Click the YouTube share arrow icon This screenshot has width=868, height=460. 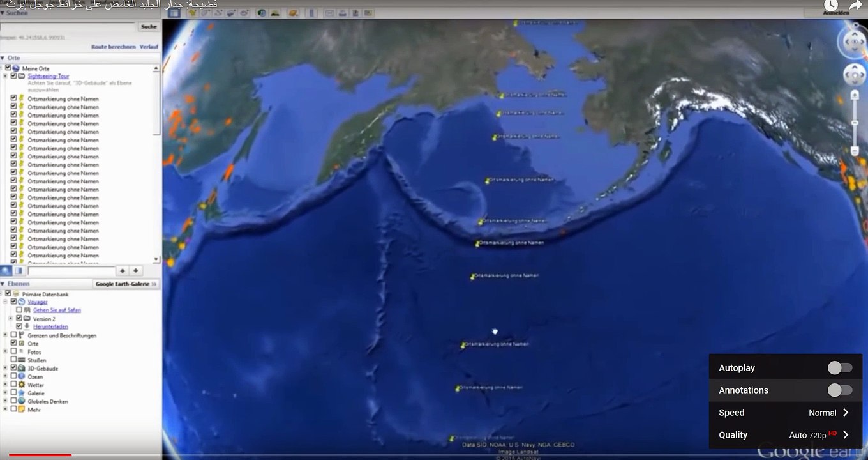click(x=856, y=6)
